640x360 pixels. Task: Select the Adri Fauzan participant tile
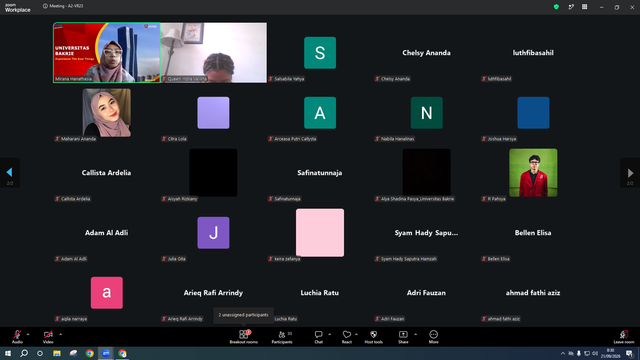click(x=427, y=293)
